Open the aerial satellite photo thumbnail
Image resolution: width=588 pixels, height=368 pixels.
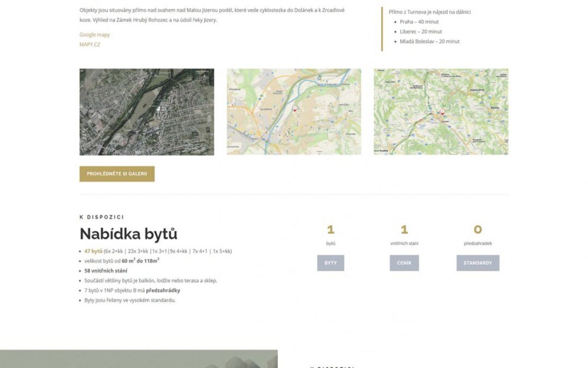point(146,112)
